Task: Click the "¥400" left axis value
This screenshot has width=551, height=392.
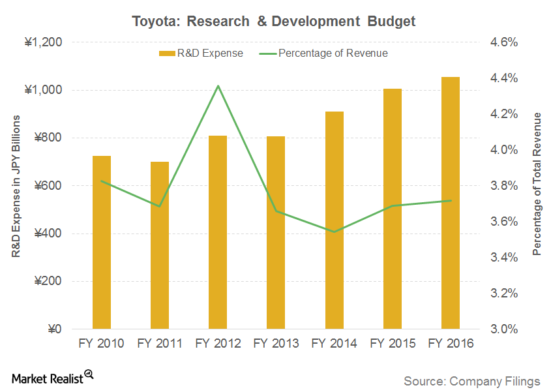Action: coord(48,234)
